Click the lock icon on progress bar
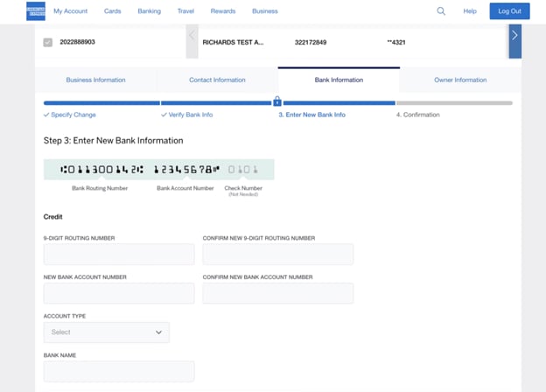Viewport: 546px width, 392px height. 277,101
